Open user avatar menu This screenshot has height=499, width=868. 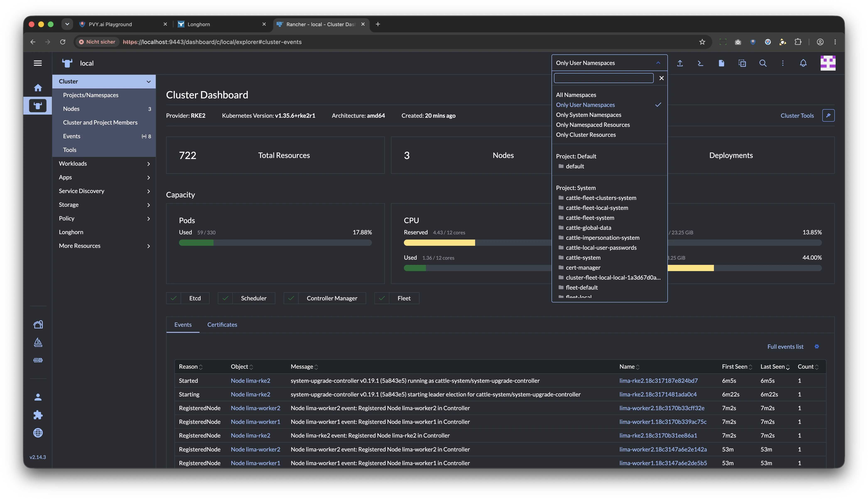[828, 63]
